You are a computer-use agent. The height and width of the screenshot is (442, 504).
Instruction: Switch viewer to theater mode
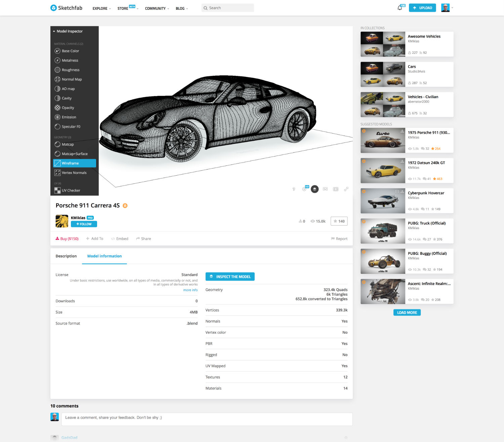(x=336, y=189)
